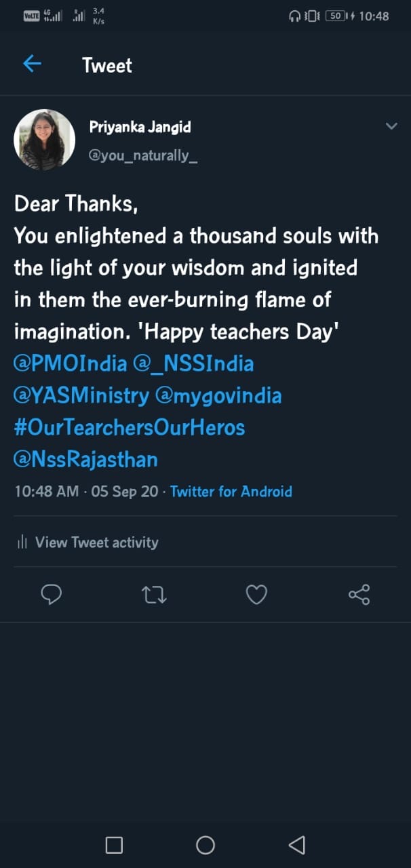Screen dimensions: 411x868
Task: Tap the tweet activity bar chart icon
Action: [22, 542]
